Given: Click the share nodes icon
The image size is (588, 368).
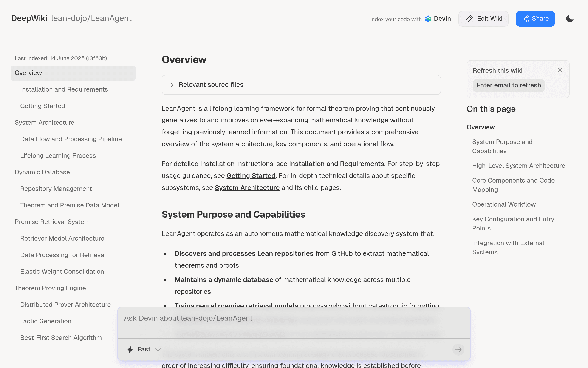Looking at the screenshot, I should tap(525, 19).
